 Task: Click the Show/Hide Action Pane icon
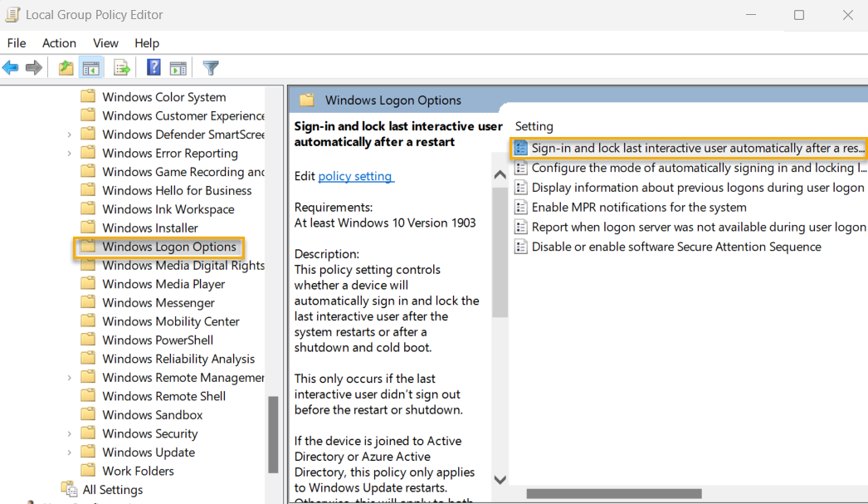178,68
